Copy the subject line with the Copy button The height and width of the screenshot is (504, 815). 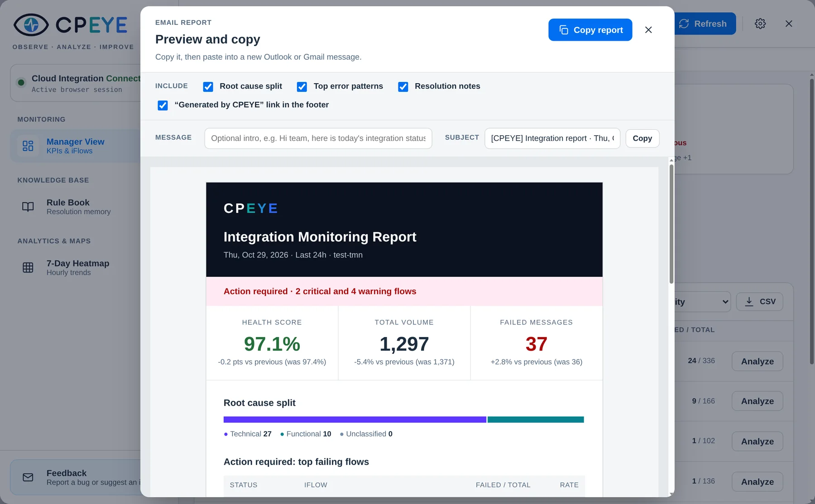pos(642,138)
